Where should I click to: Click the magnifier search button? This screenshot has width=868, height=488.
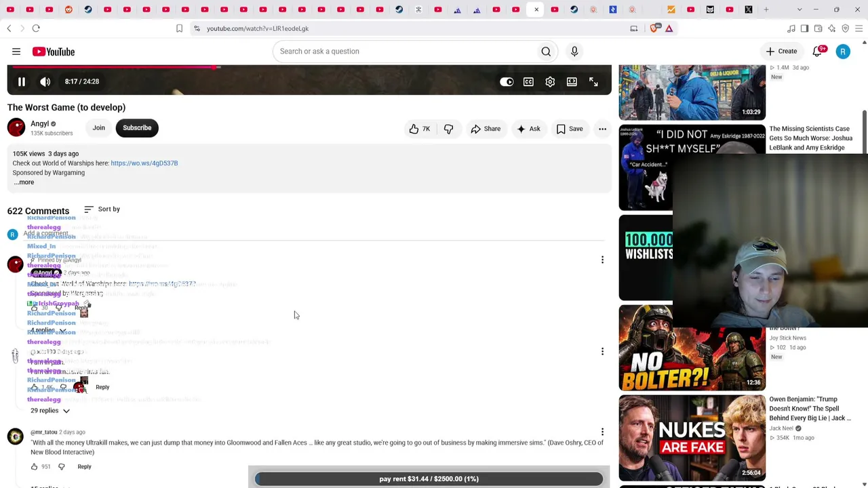546,52
